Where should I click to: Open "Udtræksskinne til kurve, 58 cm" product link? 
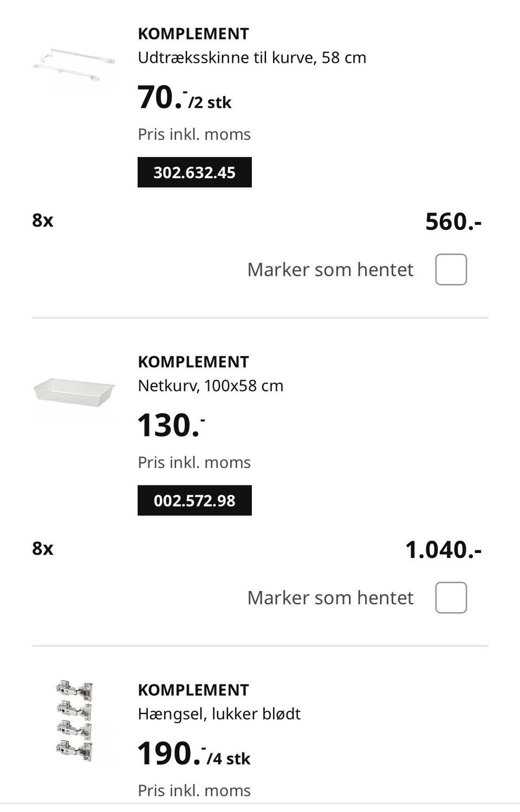pos(252,57)
